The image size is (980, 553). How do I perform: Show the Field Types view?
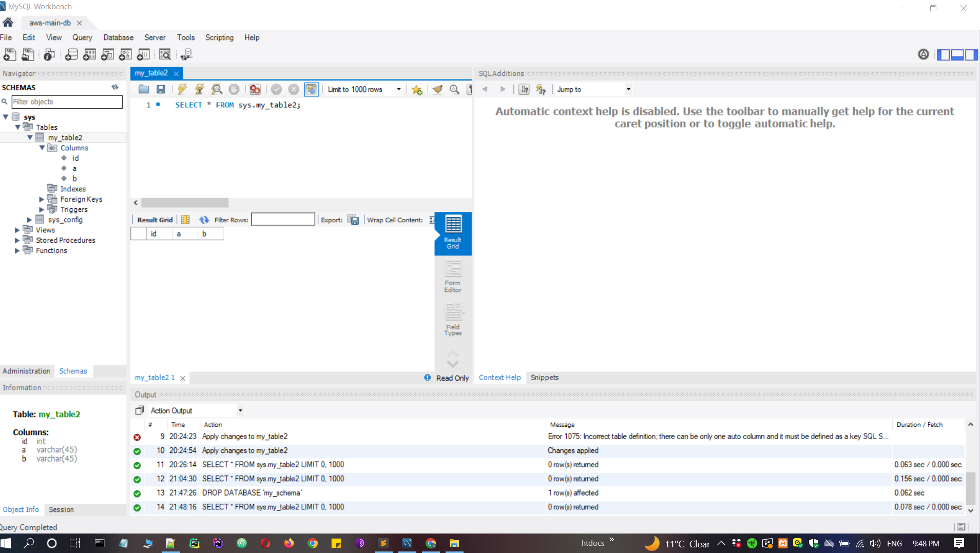point(453,319)
